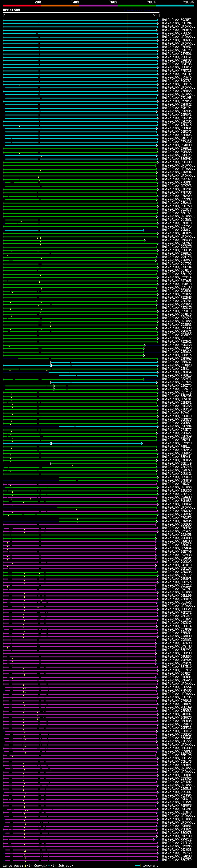Select hit label UniRef100_A4RLL4

click(x=177, y=446)
